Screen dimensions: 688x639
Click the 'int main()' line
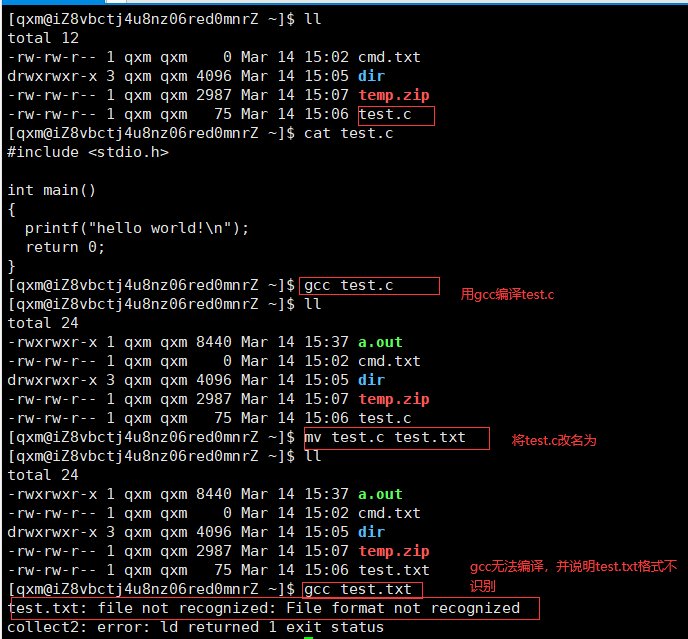51,190
